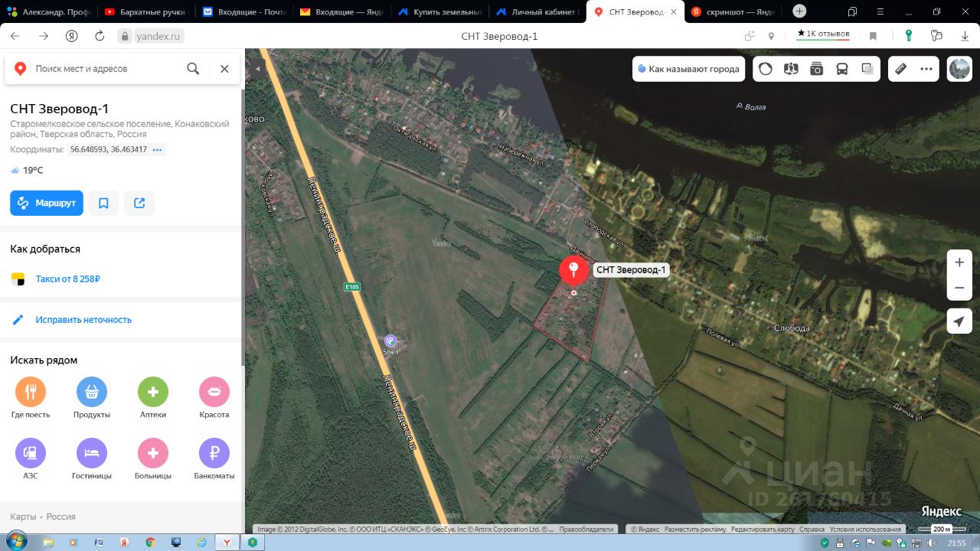Open a new browser tab
This screenshot has width=980, height=551.
pyautogui.click(x=799, y=11)
